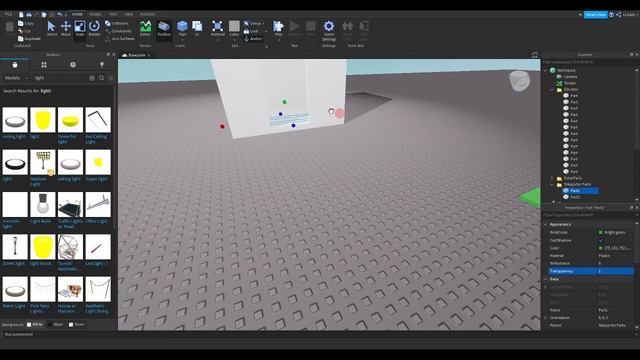Click Duplicate in Clipboard group

point(29,39)
